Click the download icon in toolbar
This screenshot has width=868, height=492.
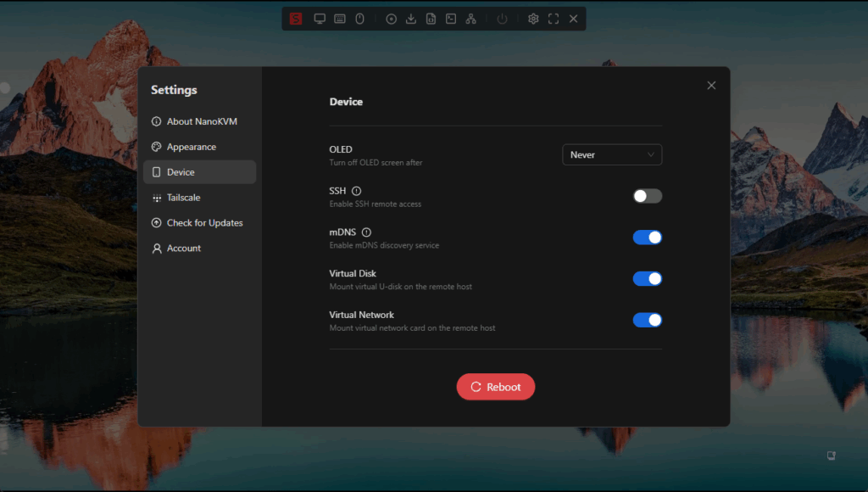tap(411, 19)
